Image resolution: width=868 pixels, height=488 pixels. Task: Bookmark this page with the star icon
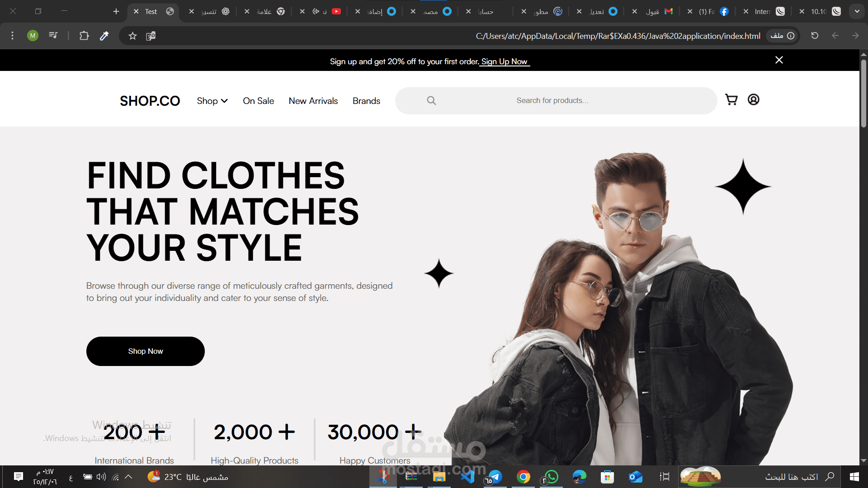tap(132, 36)
